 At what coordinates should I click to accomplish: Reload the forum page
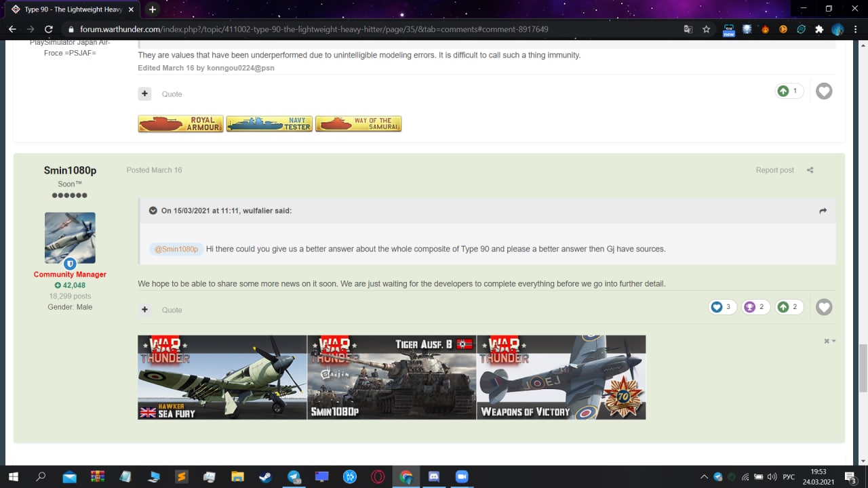pos(48,29)
